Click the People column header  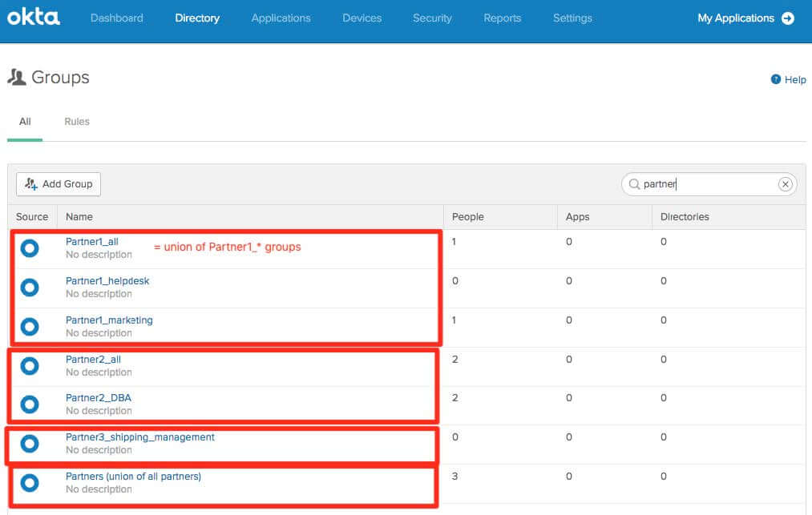pyautogui.click(x=468, y=216)
